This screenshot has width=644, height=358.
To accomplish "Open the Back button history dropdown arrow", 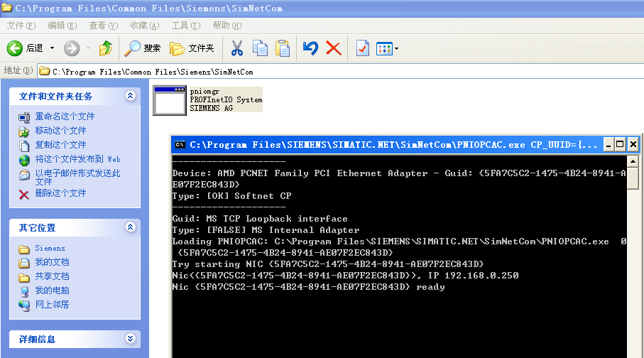I will (52, 48).
